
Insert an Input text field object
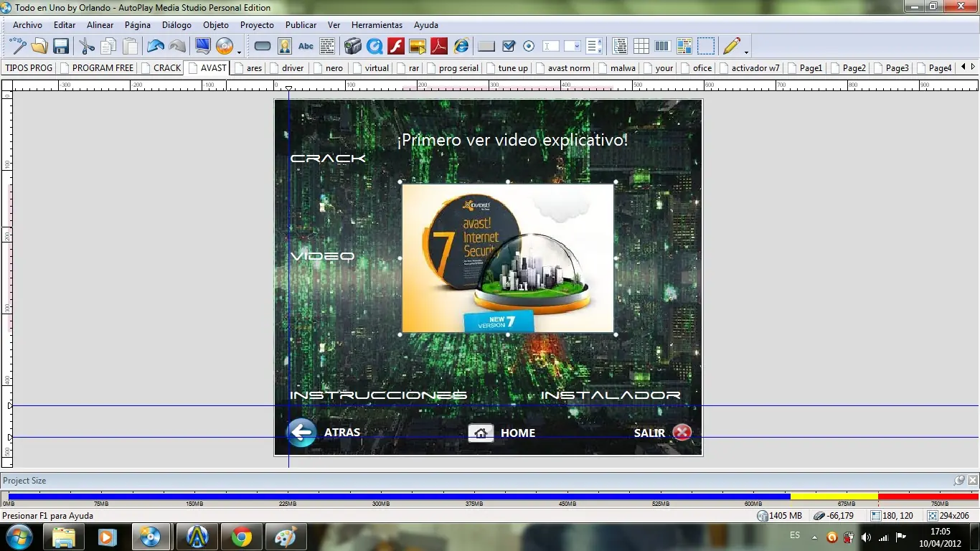(551, 47)
